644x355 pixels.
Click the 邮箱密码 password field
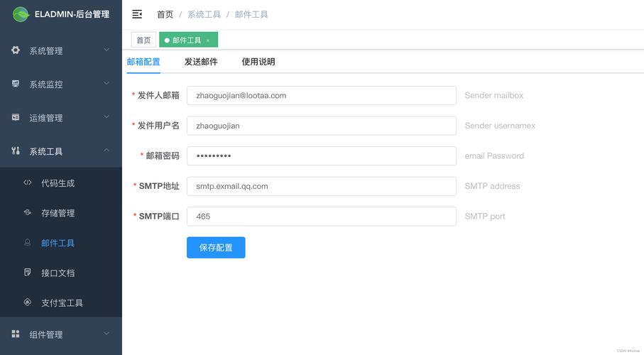pos(322,155)
